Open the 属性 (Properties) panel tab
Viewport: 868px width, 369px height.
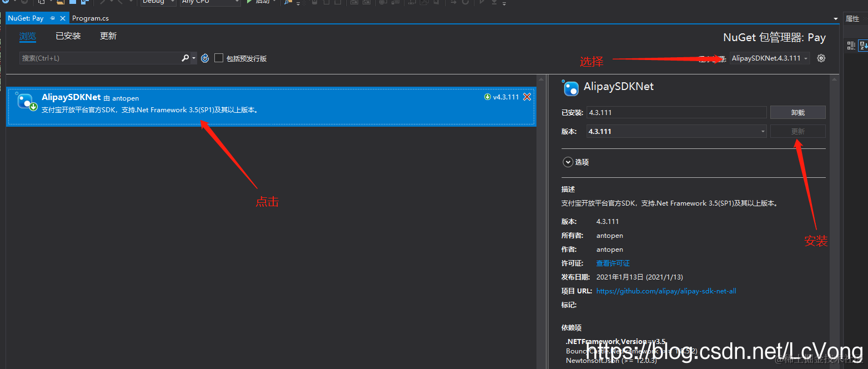852,19
